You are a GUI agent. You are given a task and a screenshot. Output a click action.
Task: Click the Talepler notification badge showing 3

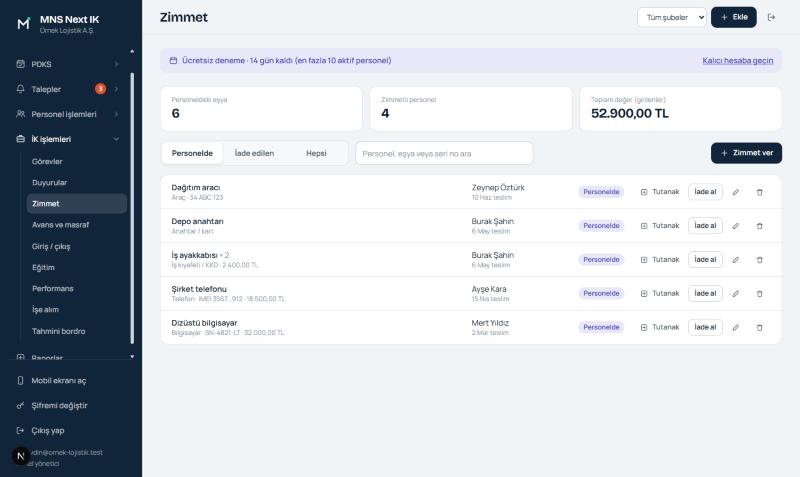pos(101,89)
